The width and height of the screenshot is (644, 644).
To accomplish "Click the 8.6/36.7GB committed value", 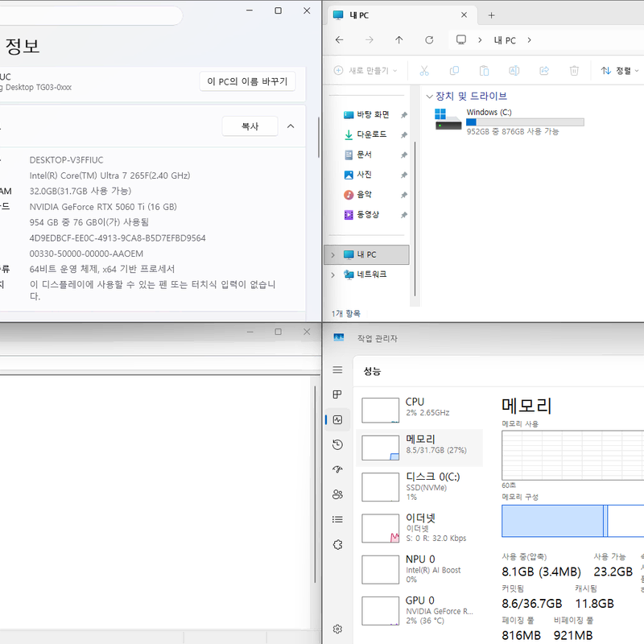I will coord(532,604).
